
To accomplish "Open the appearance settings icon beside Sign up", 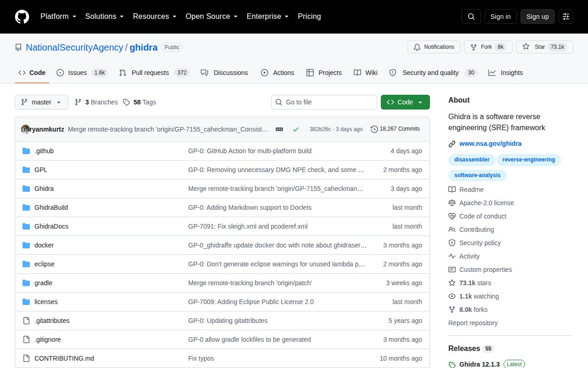I will [x=566, y=17].
